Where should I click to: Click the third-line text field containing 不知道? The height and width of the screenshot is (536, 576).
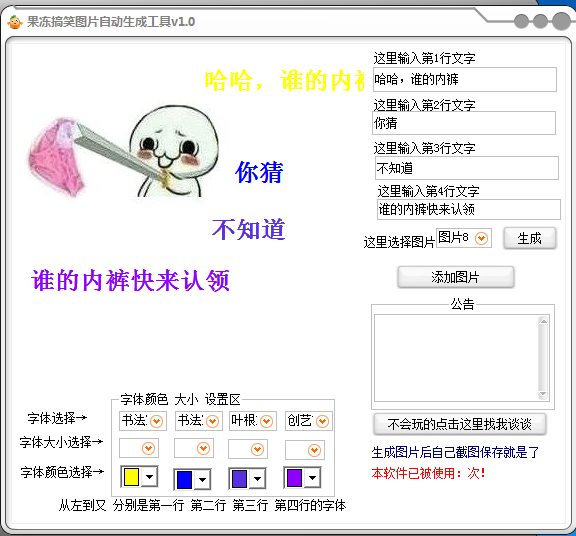point(467,168)
